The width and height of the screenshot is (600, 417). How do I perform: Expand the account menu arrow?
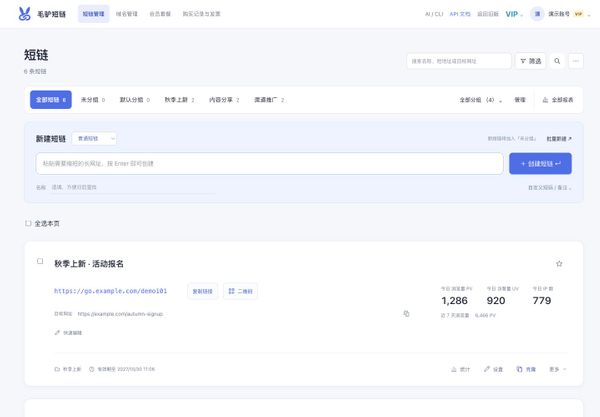pos(589,15)
